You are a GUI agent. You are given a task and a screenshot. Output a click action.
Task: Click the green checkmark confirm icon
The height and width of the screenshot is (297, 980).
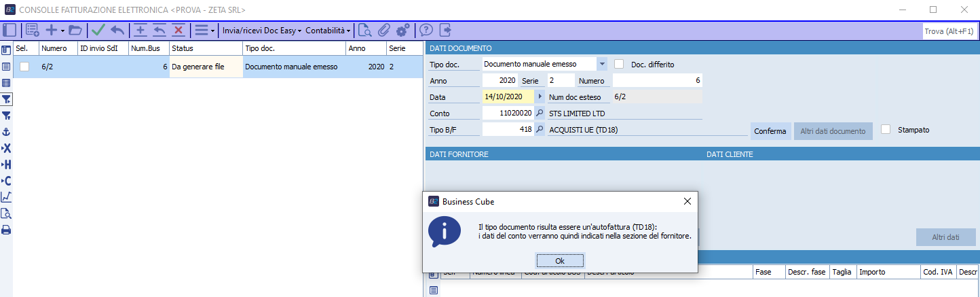pyautogui.click(x=98, y=30)
